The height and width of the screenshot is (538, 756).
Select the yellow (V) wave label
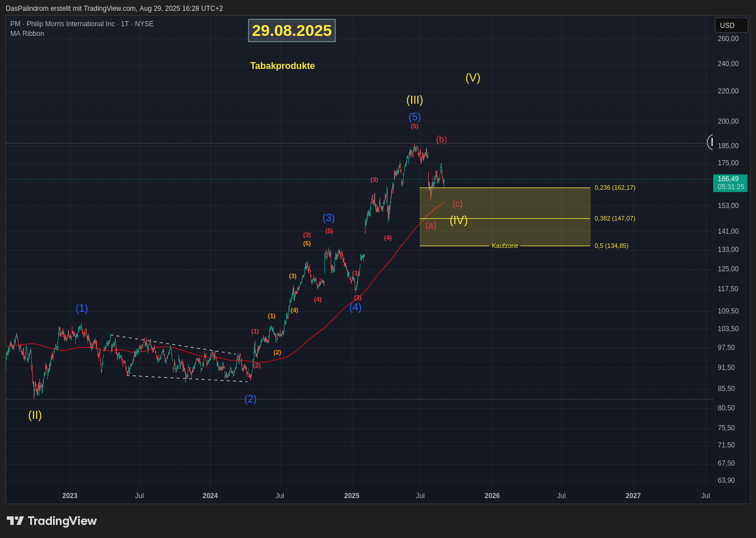473,78
